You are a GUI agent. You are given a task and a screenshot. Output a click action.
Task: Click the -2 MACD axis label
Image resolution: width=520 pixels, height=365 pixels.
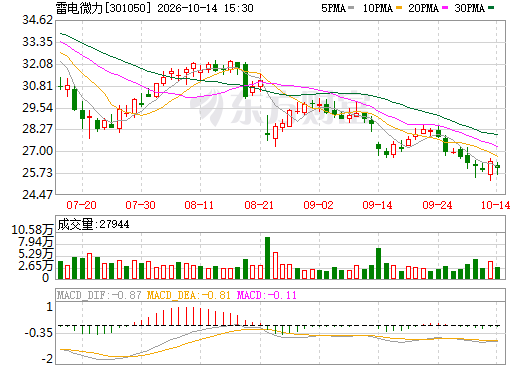click(x=47, y=359)
